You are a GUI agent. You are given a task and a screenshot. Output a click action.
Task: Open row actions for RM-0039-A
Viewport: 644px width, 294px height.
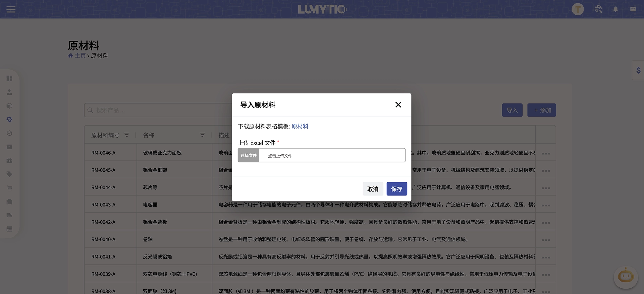point(546,275)
